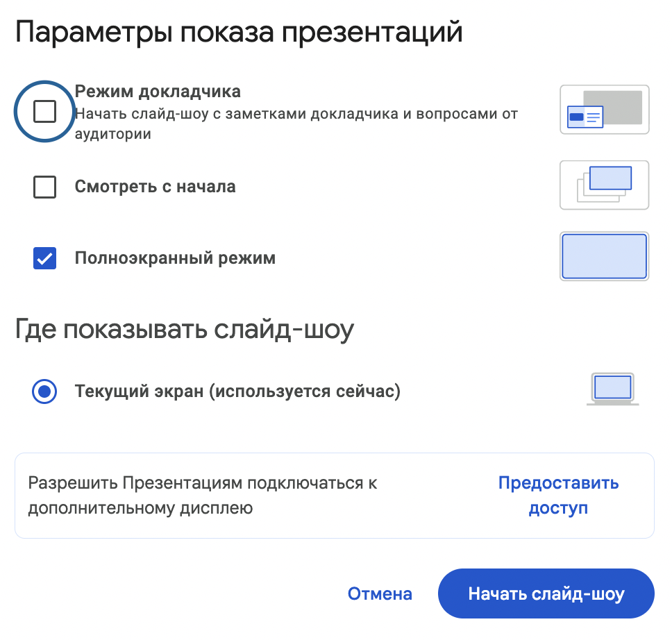Enable the Режим докладчика checkbox
Screen dimensions: 672x640
click(x=45, y=111)
